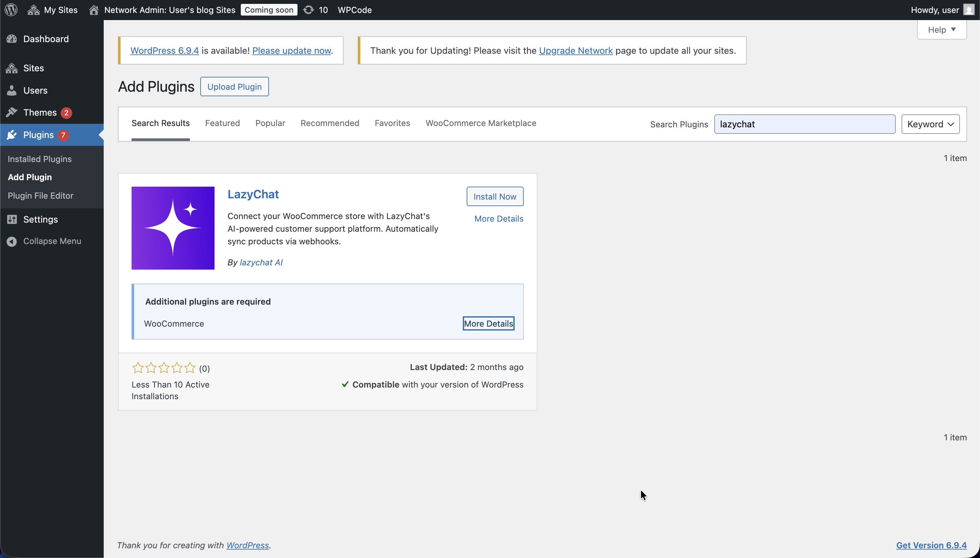This screenshot has height=558, width=980.
Task: Switch to the Featured tab
Action: click(222, 123)
